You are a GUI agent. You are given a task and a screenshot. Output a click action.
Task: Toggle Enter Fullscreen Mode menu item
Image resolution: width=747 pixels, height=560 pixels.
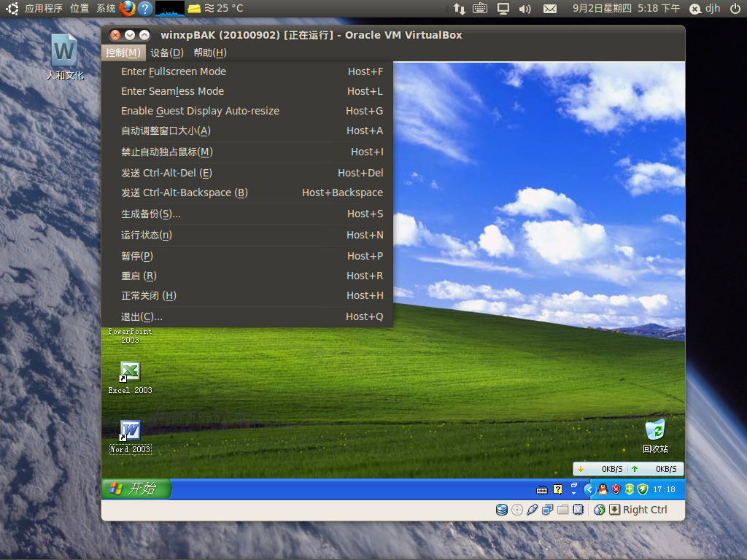(247, 71)
